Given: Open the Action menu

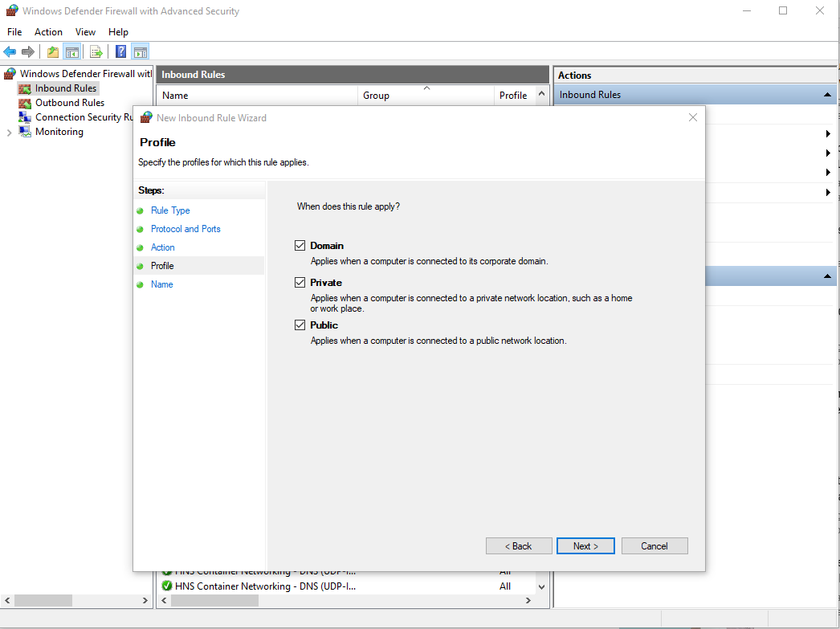Looking at the screenshot, I should pos(48,32).
